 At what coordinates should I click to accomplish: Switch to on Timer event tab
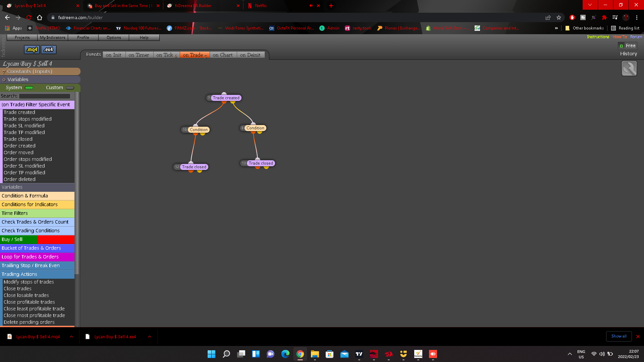tap(139, 55)
